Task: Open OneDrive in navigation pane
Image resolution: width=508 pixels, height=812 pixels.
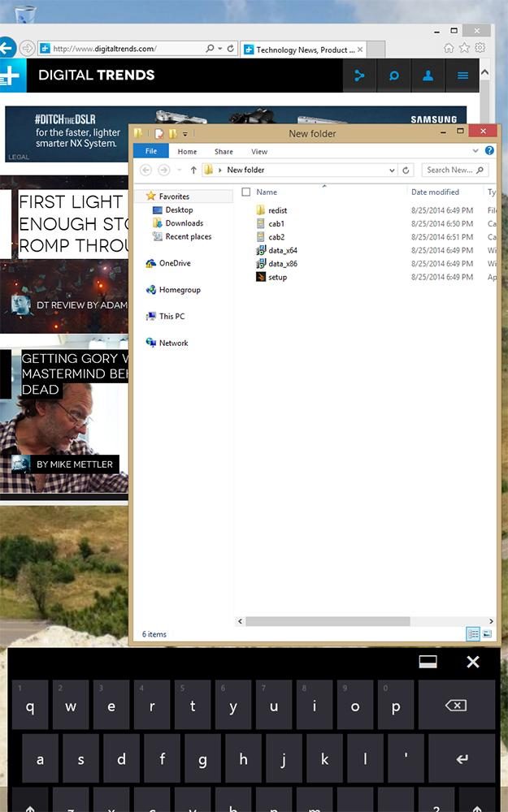Action: pos(175,263)
